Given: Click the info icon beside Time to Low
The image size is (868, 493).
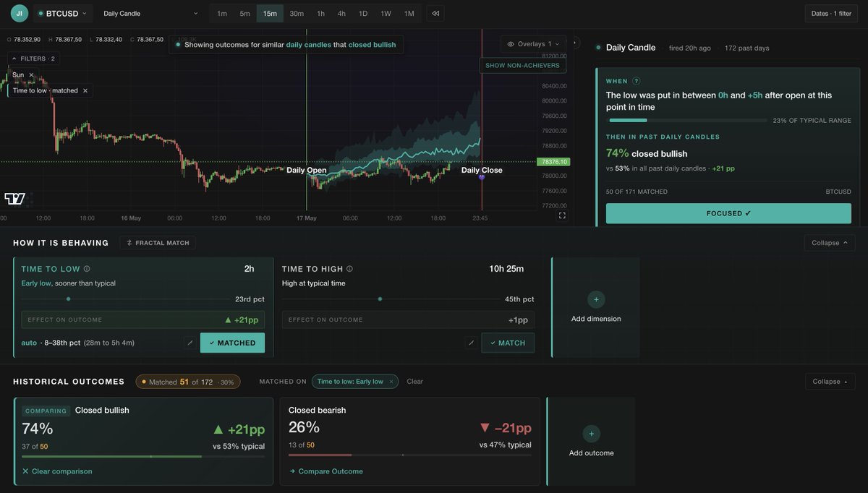Looking at the screenshot, I should (87, 269).
